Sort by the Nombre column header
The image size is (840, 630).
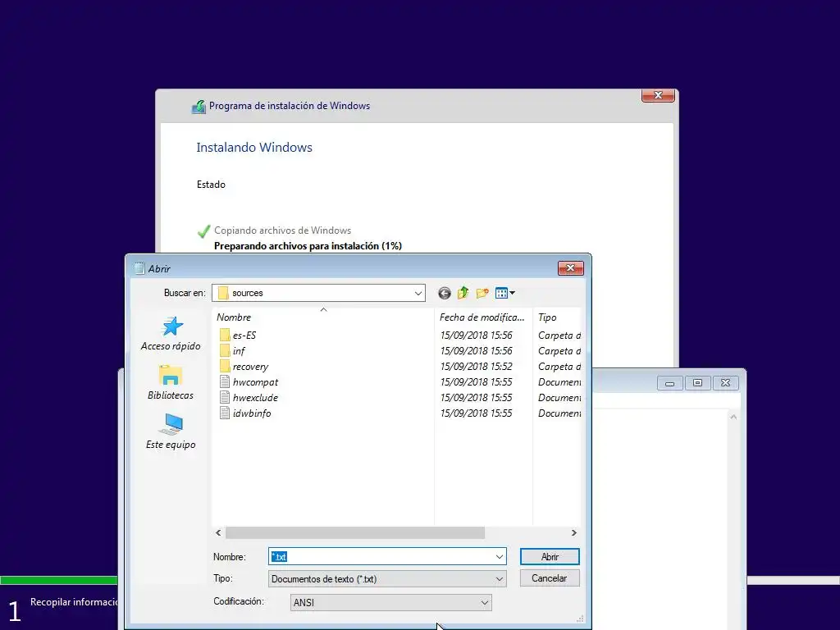click(323, 317)
